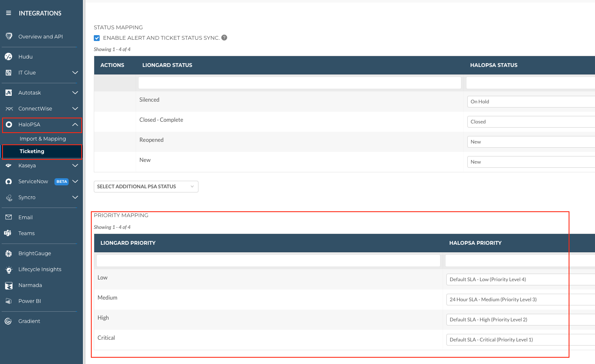Click the Lifecycle Insights lightbulb icon
Image resolution: width=595 pixels, height=364 pixels.
point(9,269)
